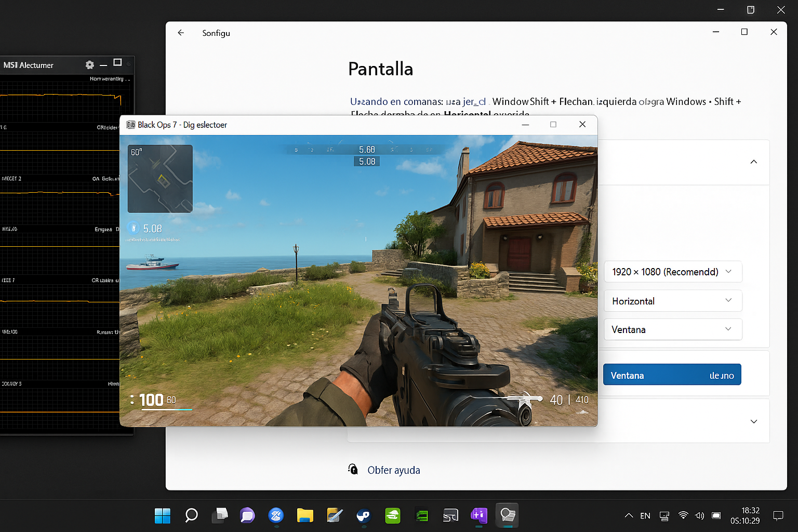Switch input language via EN indicator
798x532 pixels.
click(645, 515)
